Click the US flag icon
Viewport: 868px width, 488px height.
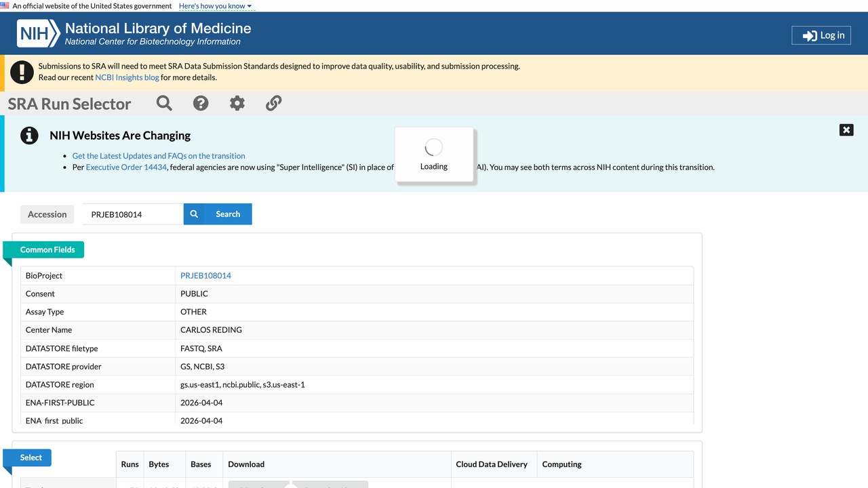[5, 5]
